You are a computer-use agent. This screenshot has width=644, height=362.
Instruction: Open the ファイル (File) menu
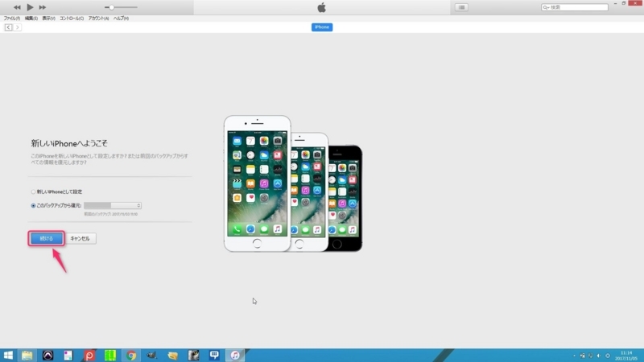[x=11, y=18]
